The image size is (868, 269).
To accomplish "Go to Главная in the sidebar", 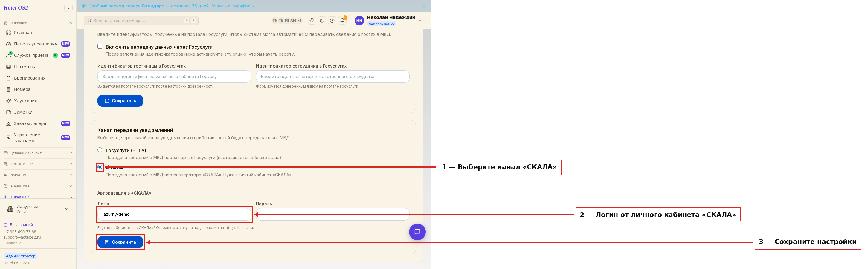I will (38, 33).
